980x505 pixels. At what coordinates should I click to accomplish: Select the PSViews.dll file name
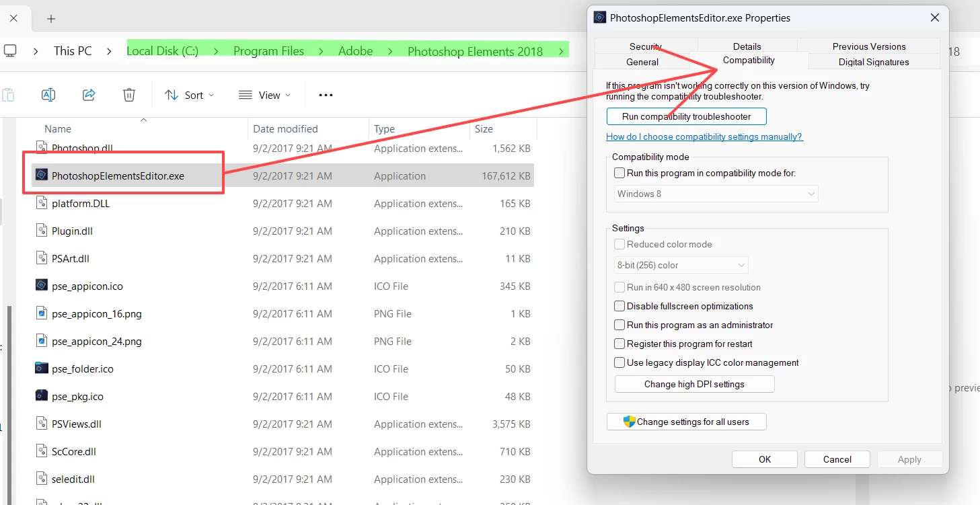coord(77,424)
